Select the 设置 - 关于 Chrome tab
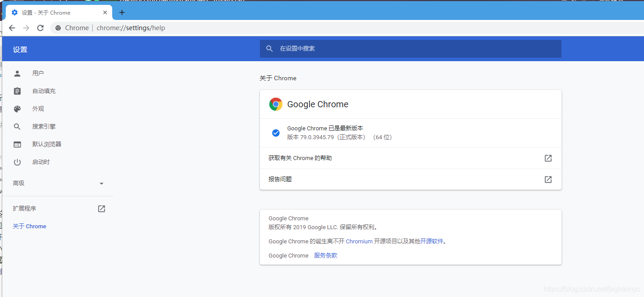Viewport: 644px width, 297px height. click(59, 12)
